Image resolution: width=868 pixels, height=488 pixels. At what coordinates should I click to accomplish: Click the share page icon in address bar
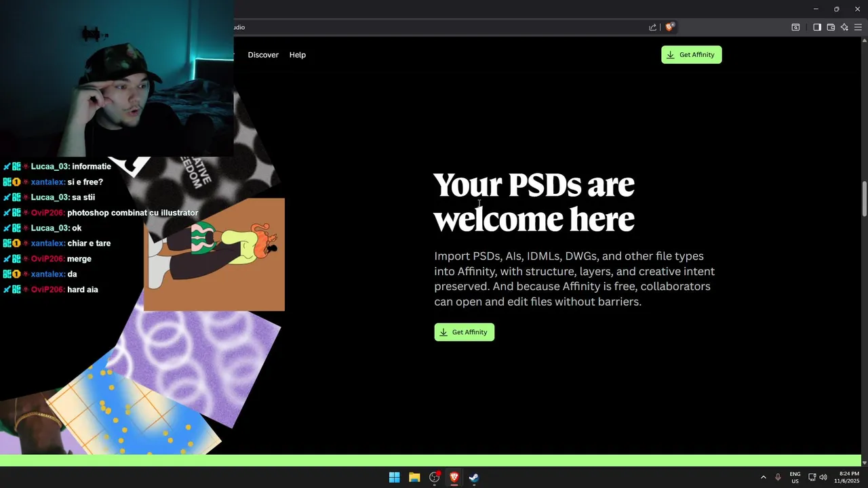[x=652, y=27]
